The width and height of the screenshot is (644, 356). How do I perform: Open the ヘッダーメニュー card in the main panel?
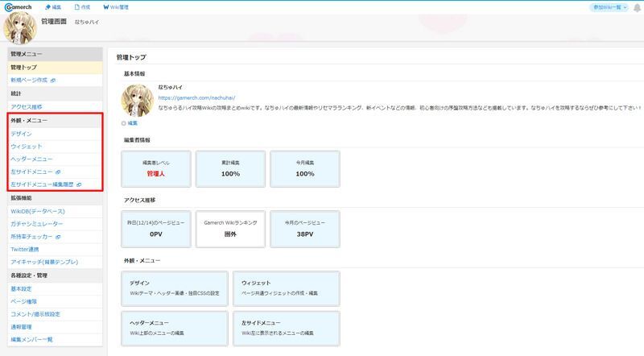pyautogui.click(x=173, y=326)
